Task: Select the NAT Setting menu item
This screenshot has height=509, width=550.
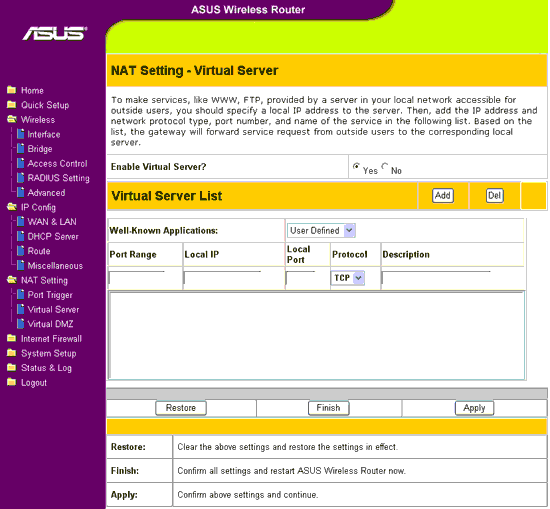Action: 44,281
